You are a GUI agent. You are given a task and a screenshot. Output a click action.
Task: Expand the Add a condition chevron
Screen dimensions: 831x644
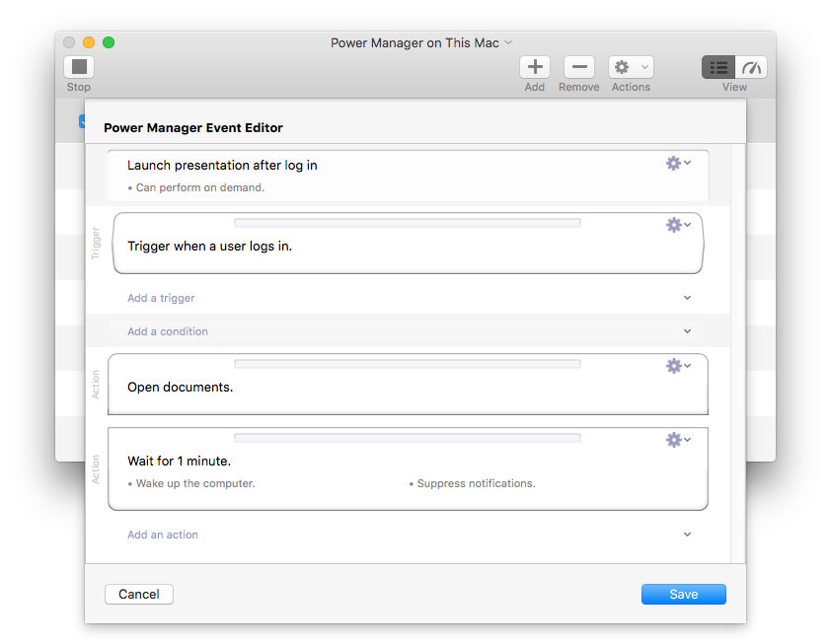(x=687, y=331)
